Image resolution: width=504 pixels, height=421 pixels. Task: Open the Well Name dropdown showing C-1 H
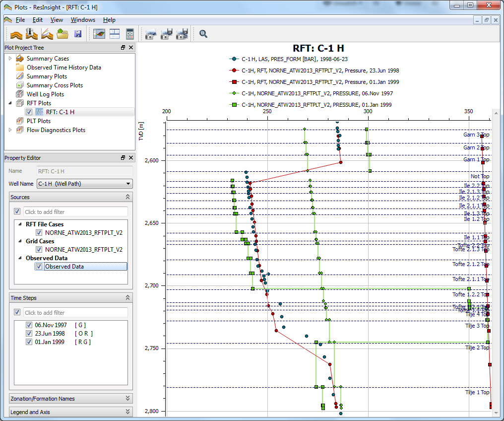127,183
